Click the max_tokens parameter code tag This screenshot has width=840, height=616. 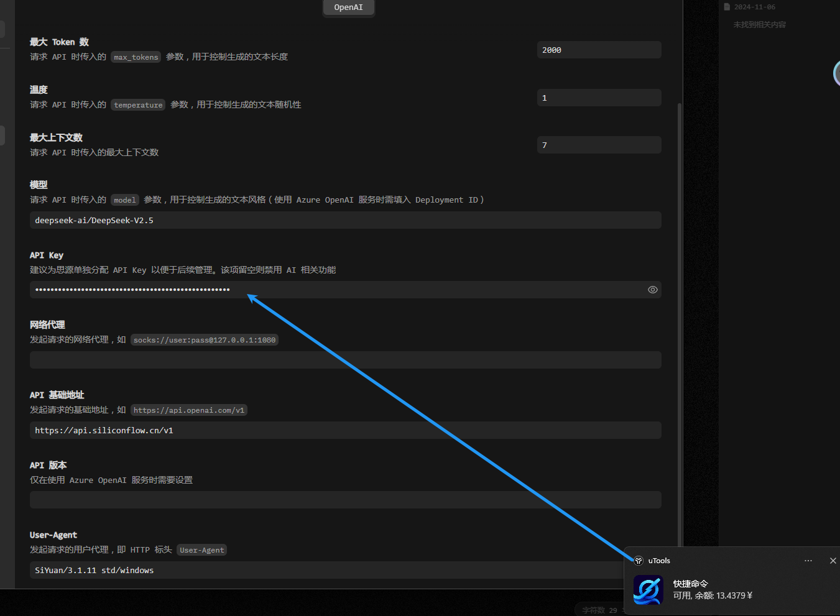(x=136, y=57)
